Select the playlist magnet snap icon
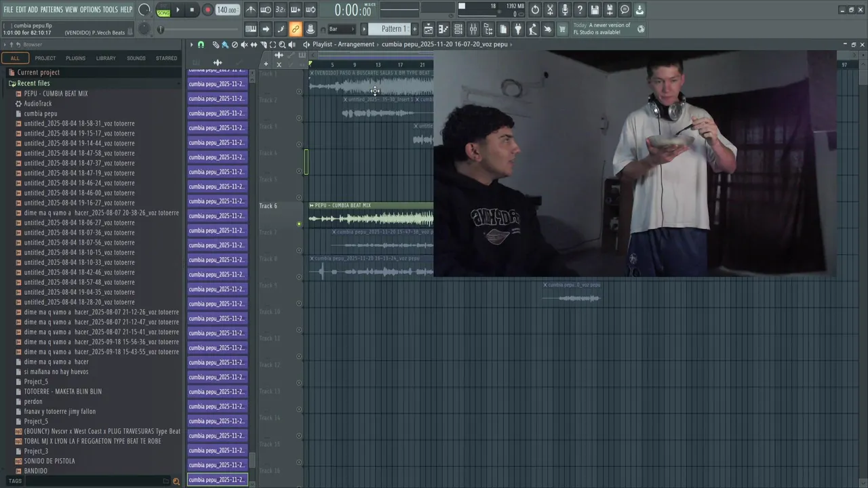Viewport: 868px width, 488px height. (201, 45)
